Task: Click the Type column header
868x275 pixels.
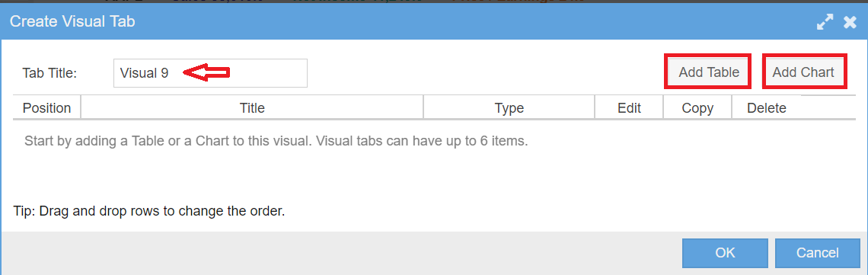Action: (x=509, y=108)
